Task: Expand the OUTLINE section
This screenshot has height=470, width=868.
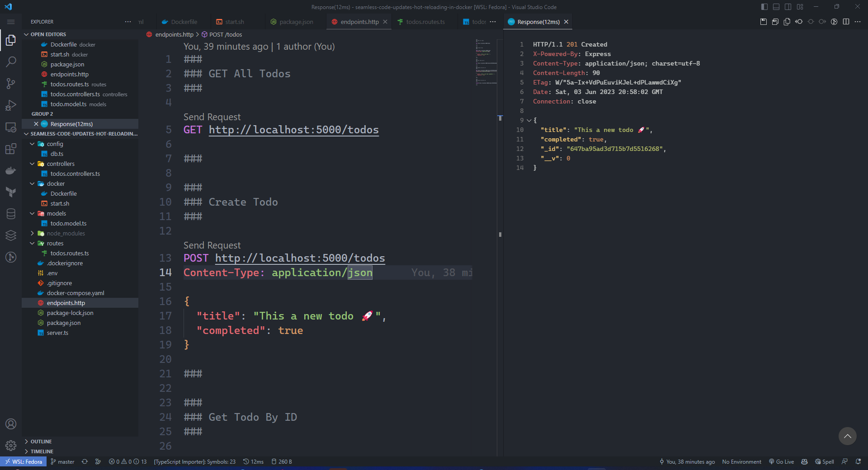Action: (41, 442)
